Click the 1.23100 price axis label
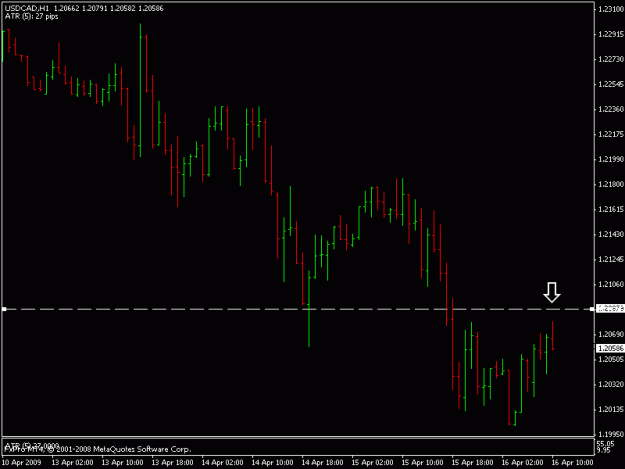This screenshot has width=625, height=469. (x=611, y=9)
